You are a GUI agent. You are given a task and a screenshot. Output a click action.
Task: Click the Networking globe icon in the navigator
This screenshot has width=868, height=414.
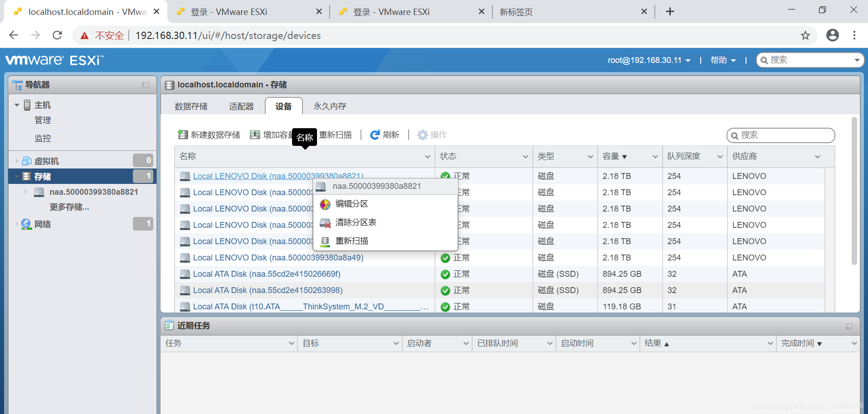click(x=26, y=224)
